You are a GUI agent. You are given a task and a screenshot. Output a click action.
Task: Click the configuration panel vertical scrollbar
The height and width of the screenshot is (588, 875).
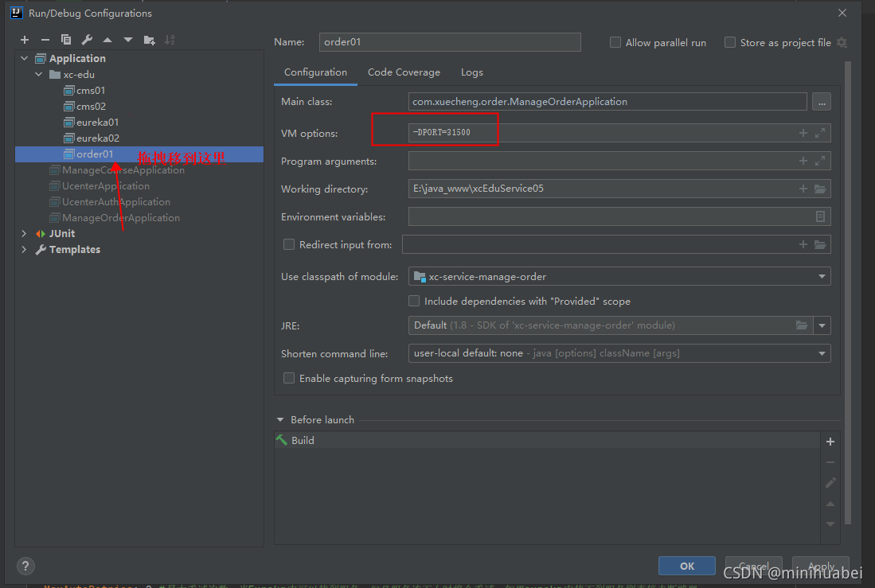pyautogui.click(x=848, y=292)
